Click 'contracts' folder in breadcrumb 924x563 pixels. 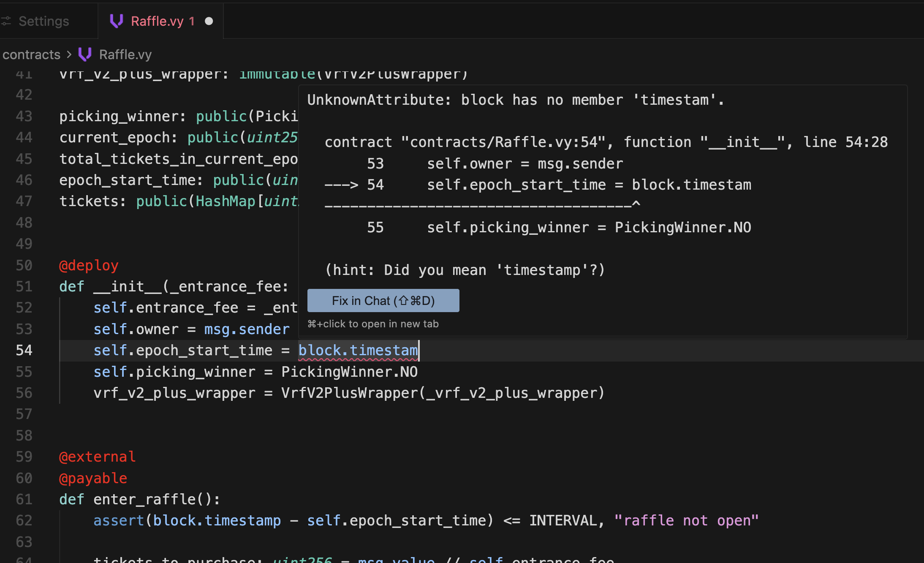[x=31, y=54]
